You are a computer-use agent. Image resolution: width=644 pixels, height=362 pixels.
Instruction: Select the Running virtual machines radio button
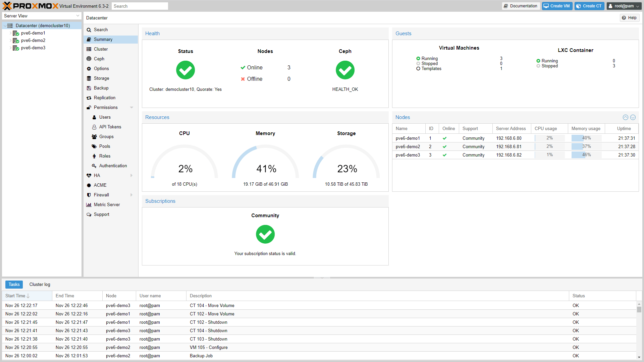click(x=418, y=58)
